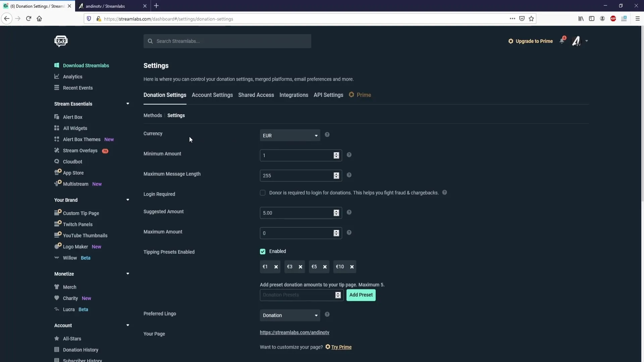644x362 pixels.
Task: Click the Try Prime link
Action: point(341,347)
